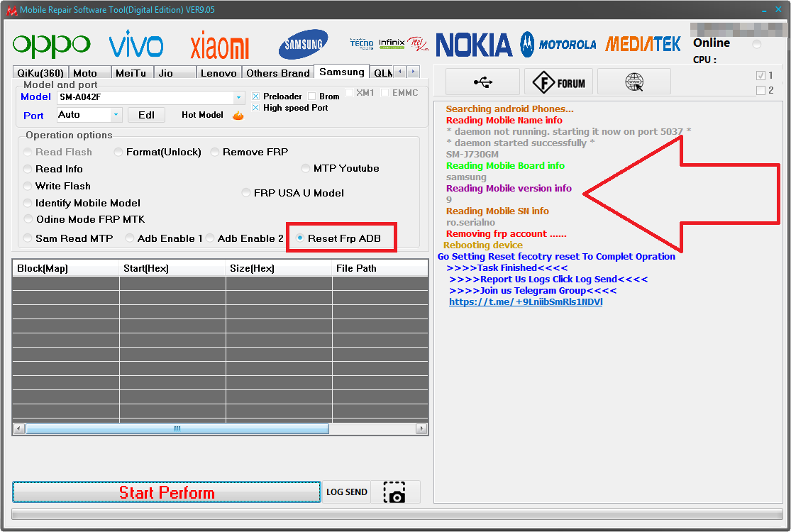
Task: Select the Xiaomi brand logo
Action: [x=219, y=45]
